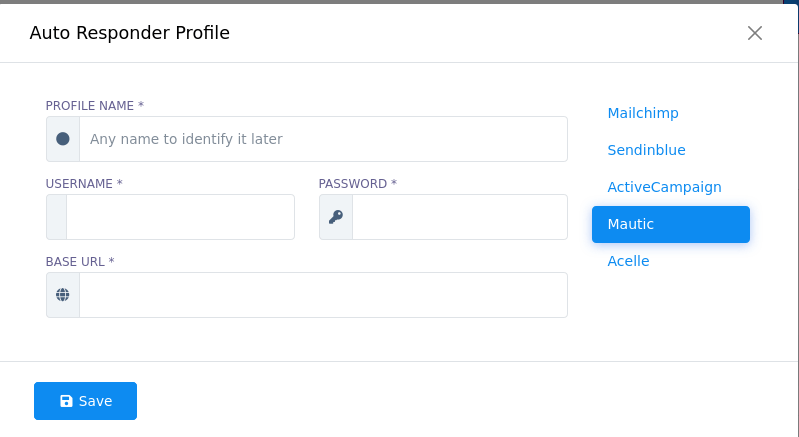The image size is (799, 437).
Task: Click the floppy disk icon on Save
Action: pos(66,401)
